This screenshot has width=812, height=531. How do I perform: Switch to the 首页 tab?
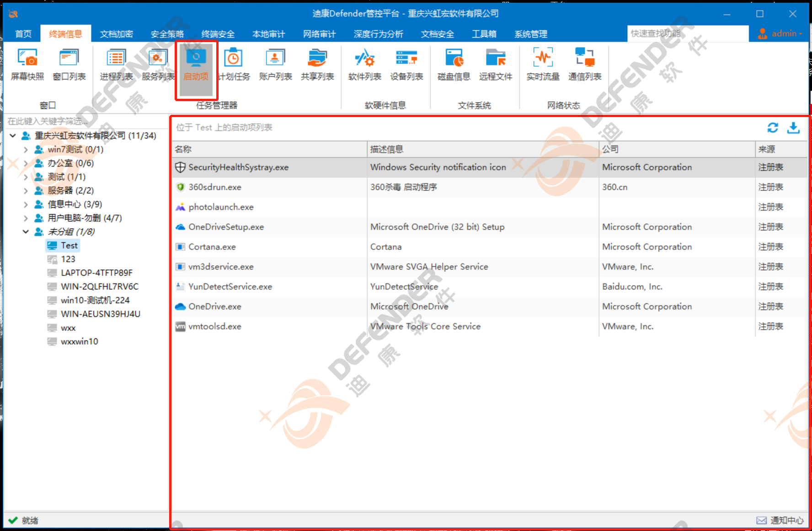pyautogui.click(x=23, y=34)
